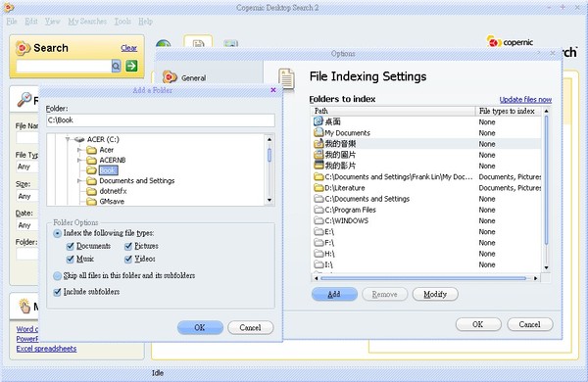Toggle the Pictures file type checkbox

[128, 246]
